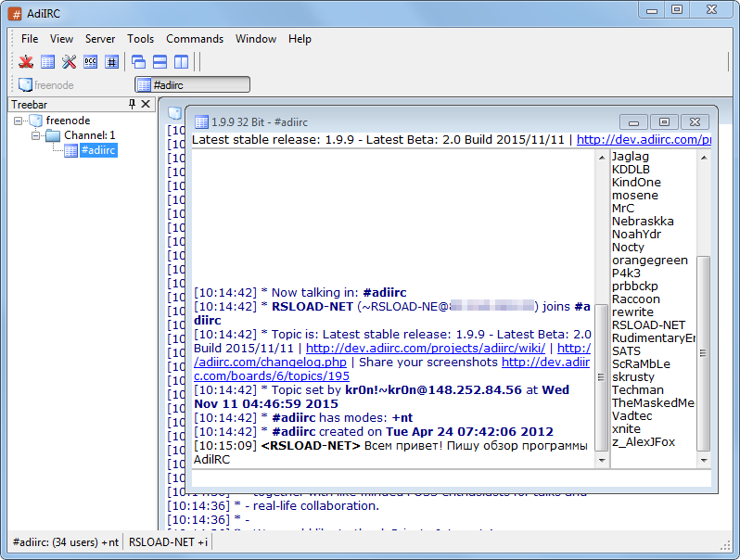Click the disconnect server toolbar icon
740x560 pixels.
click(26, 62)
